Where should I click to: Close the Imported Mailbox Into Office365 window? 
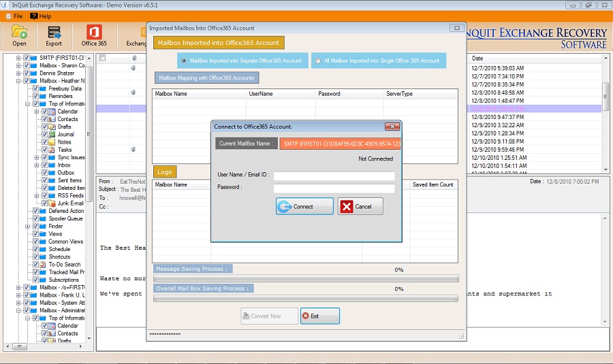pos(457,28)
